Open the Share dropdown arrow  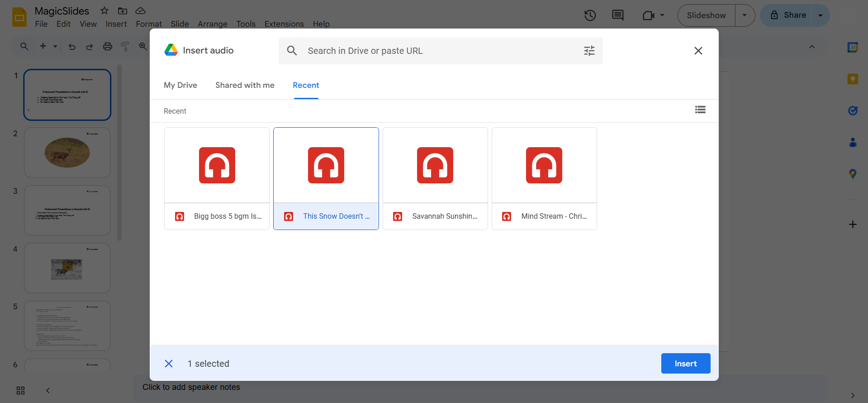coord(820,15)
